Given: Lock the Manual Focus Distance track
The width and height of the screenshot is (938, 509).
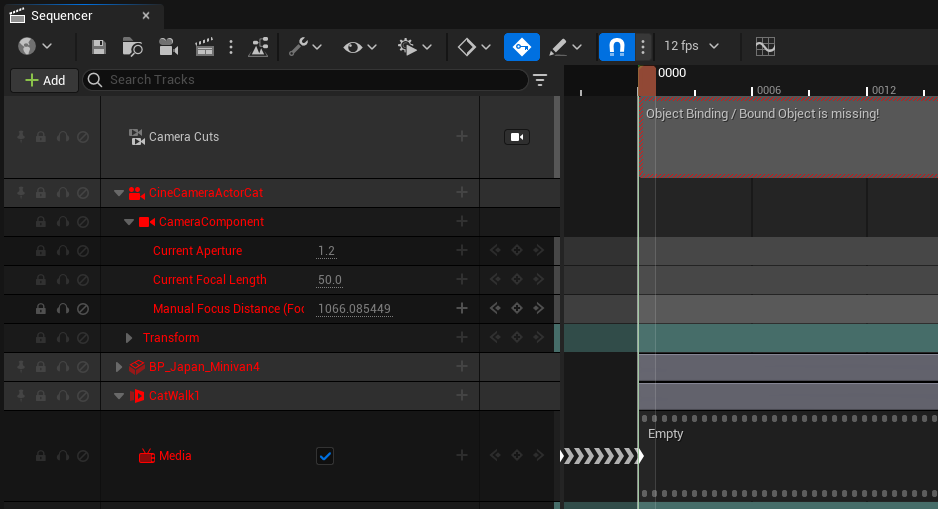Looking at the screenshot, I should coord(41,309).
